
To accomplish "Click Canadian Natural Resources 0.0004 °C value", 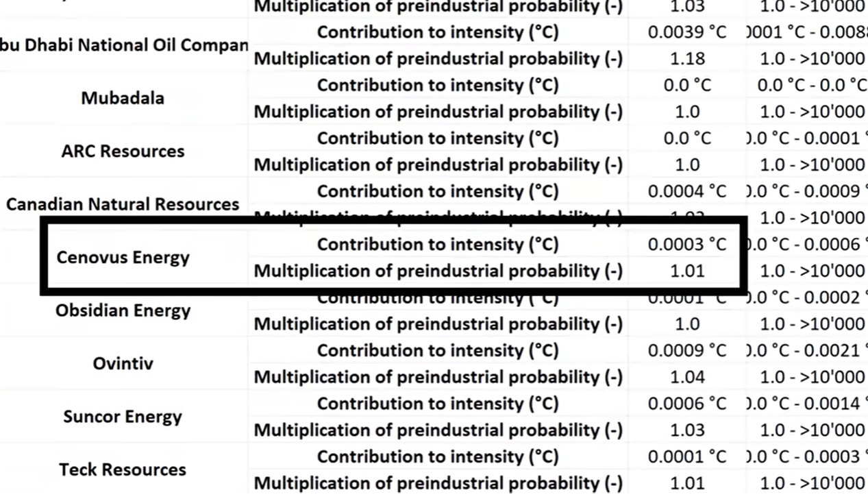I will tap(686, 192).
